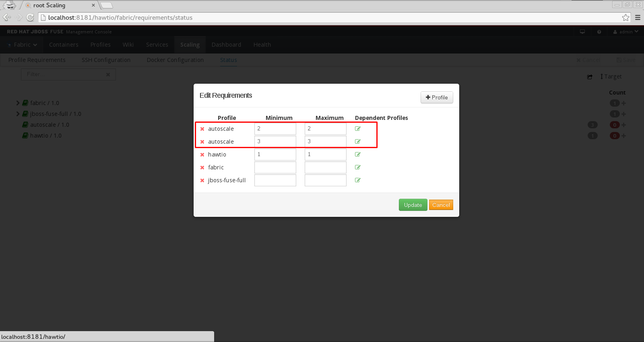Open the SSH Configuration sub-tab
This screenshot has width=644, height=342.
(106, 60)
